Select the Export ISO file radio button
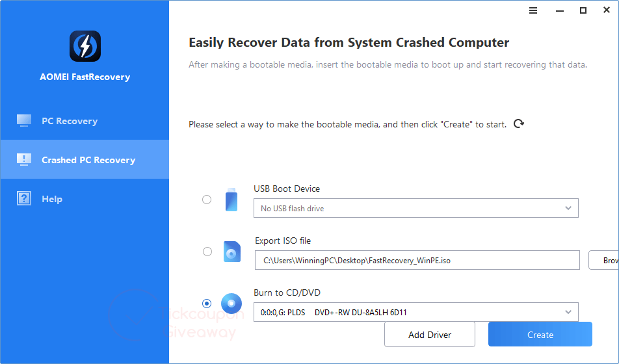This screenshot has width=619, height=364. point(207,252)
